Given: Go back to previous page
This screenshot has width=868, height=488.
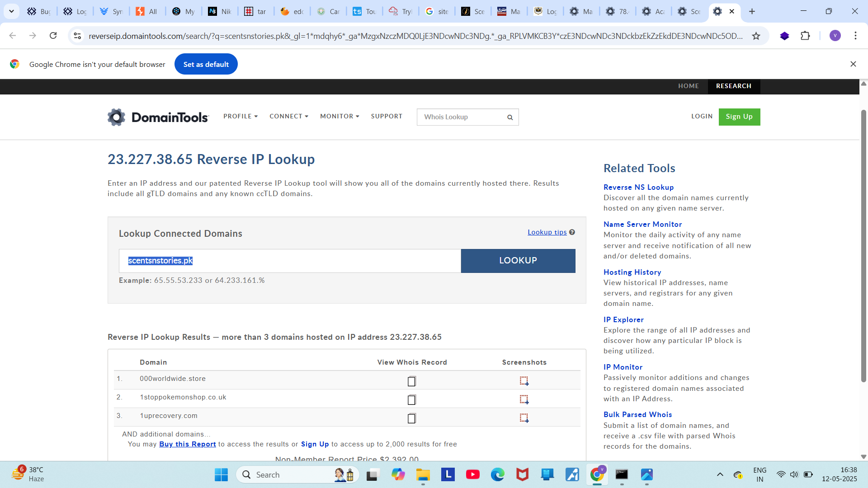Looking at the screenshot, I should [x=13, y=36].
